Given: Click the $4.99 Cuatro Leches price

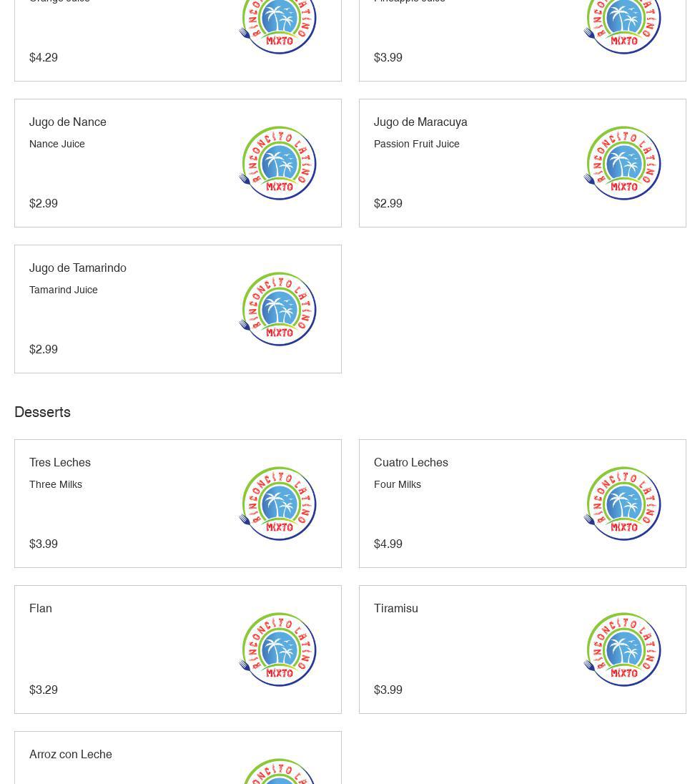Looking at the screenshot, I should click(x=388, y=544).
